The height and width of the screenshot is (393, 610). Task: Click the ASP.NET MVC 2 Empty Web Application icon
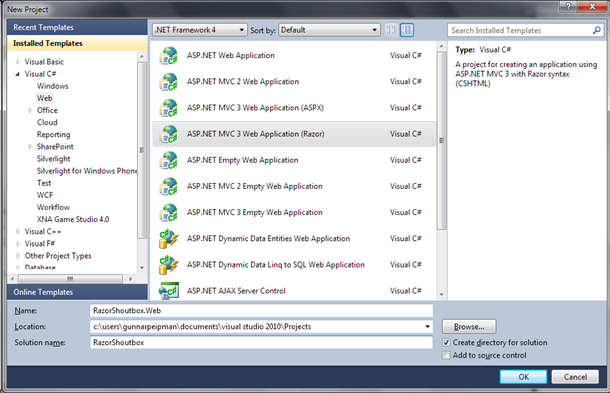click(168, 186)
